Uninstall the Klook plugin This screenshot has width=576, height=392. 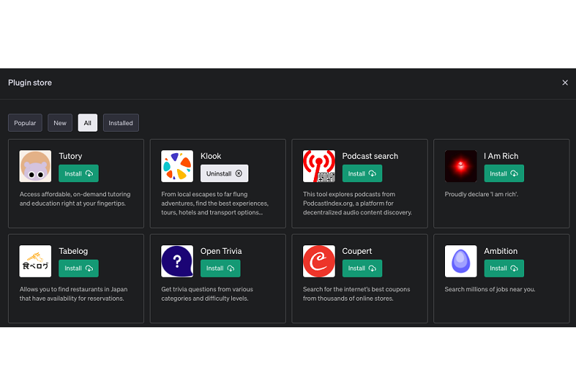(x=224, y=173)
